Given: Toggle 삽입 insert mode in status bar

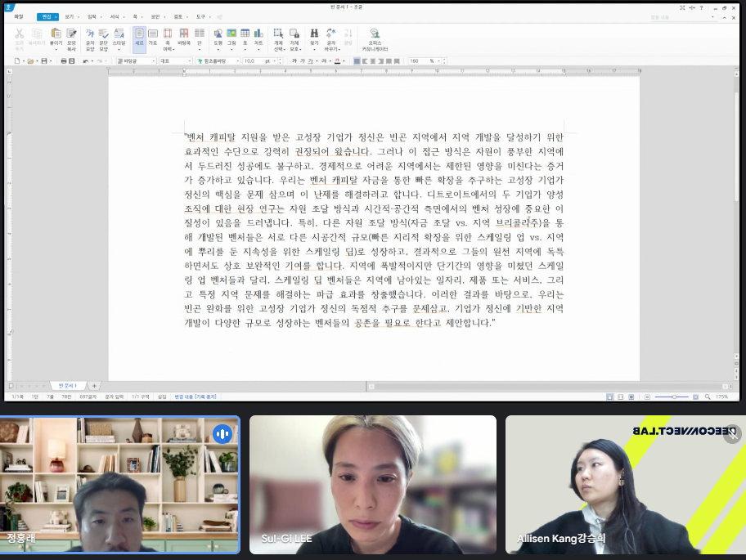Looking at the screenshot, I should point(162,396).
